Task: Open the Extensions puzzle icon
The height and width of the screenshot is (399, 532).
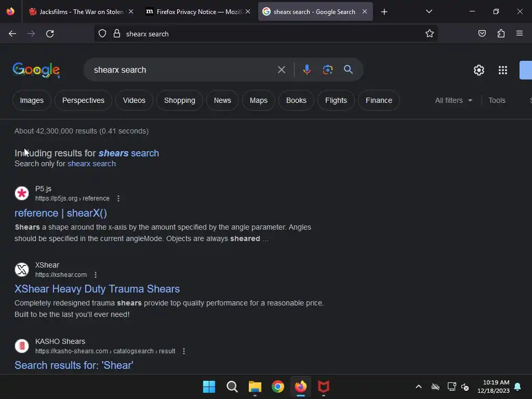Action: pyautogui.click(x=501, y=33)
